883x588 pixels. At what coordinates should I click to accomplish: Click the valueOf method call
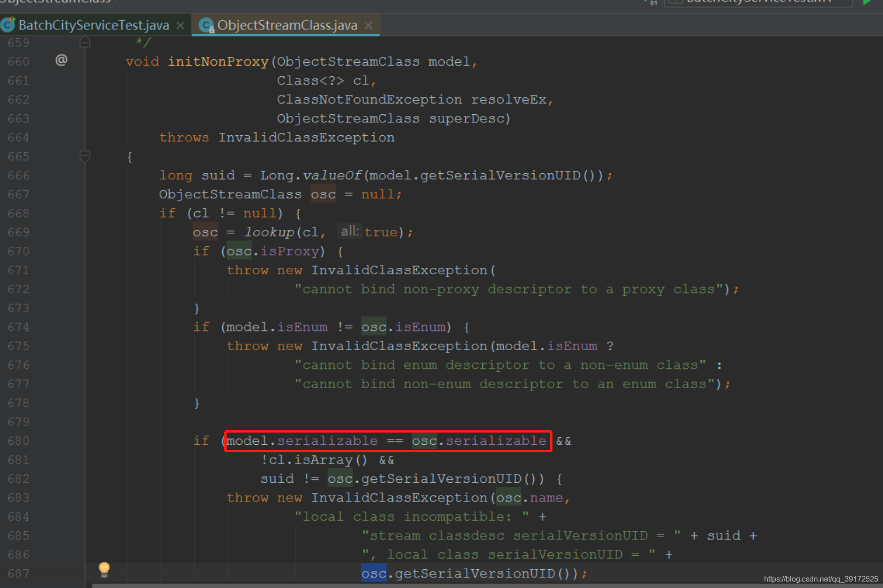coord(332,175)
